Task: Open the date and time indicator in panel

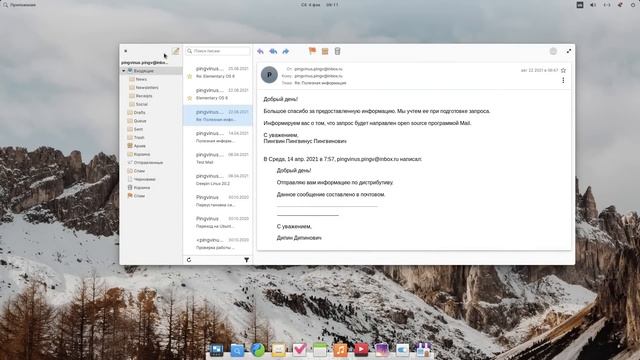Action: pos(320,5)
